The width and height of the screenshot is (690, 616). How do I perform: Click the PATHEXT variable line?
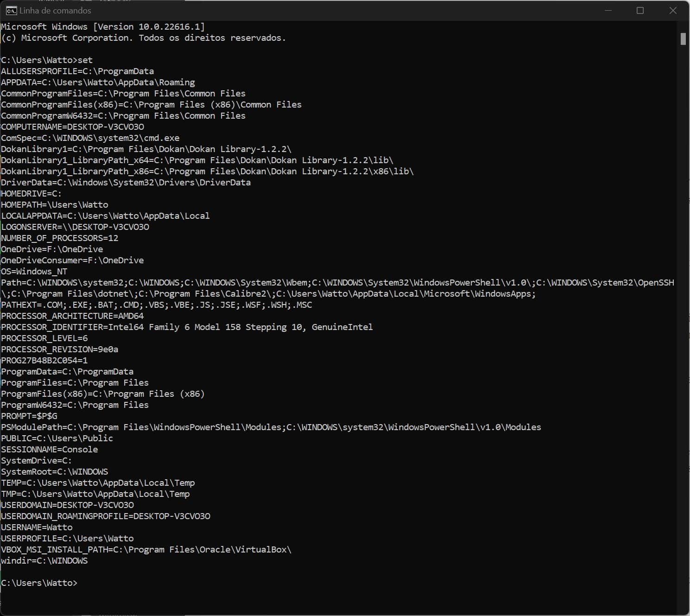[x=156, y=305]
